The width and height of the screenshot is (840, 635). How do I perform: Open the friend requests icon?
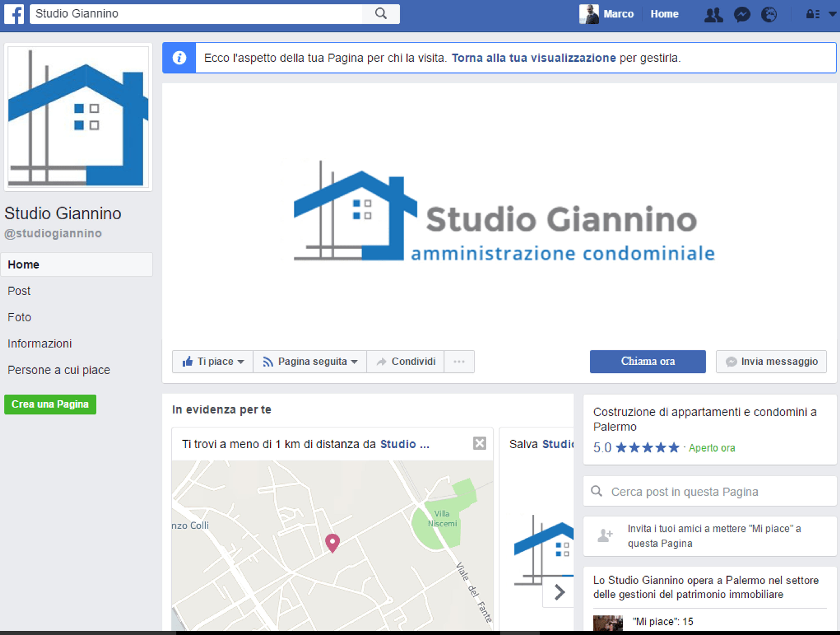[713, 14]
